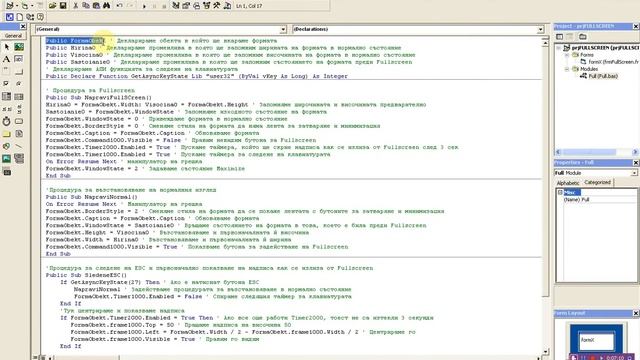Open the Full Module object dropdown in Properties

pos(634,173)
